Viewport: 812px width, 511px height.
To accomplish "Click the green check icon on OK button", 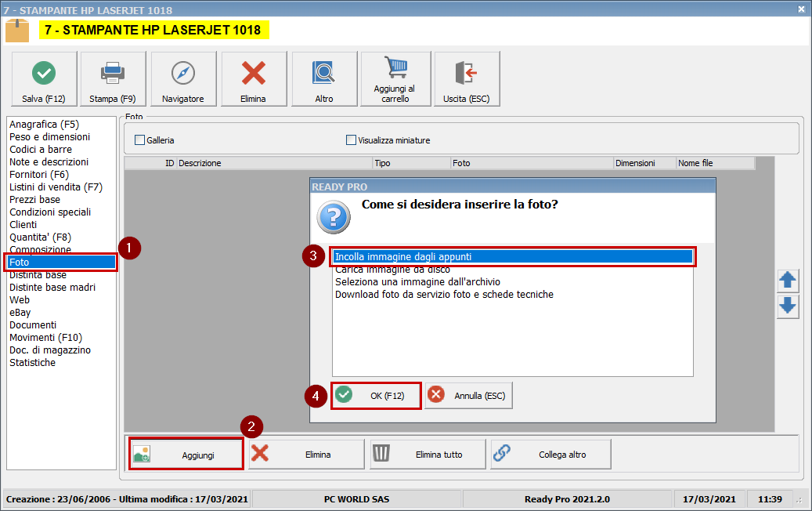I will point(343,395).
